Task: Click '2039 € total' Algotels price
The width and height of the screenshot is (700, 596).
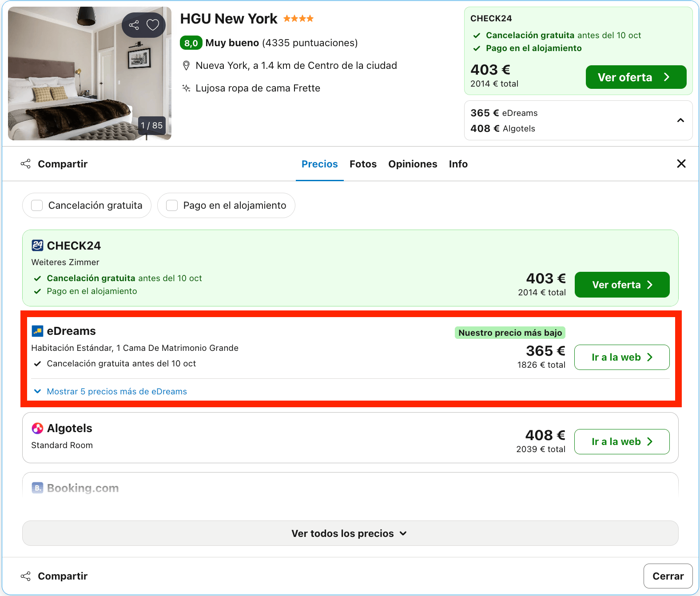Action: pos(541,449)
